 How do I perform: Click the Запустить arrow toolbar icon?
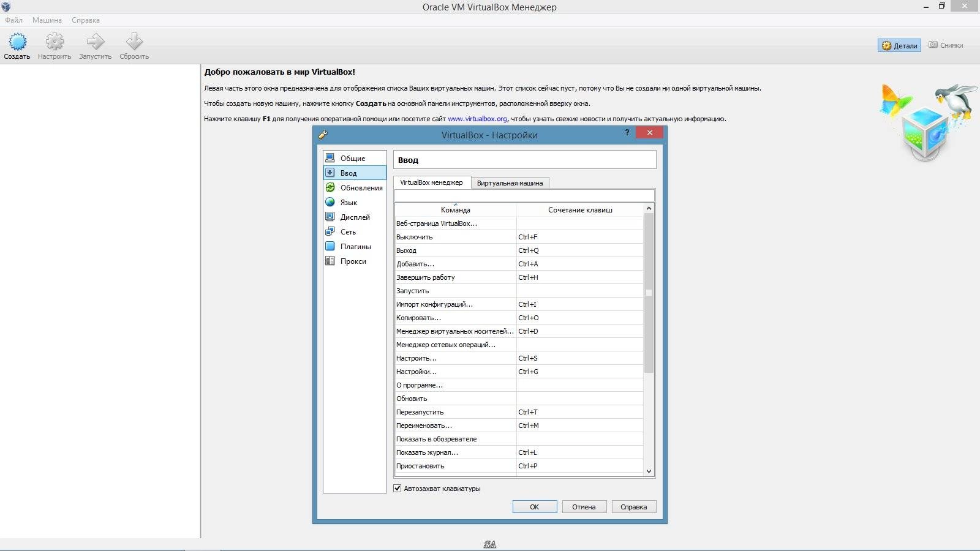pyautogui.click(x=95, y=42)
